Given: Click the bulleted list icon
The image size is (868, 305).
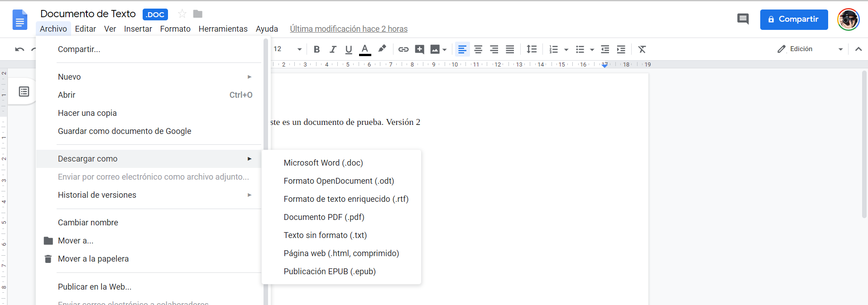Looking at the screenshot, I should (580, 49).
